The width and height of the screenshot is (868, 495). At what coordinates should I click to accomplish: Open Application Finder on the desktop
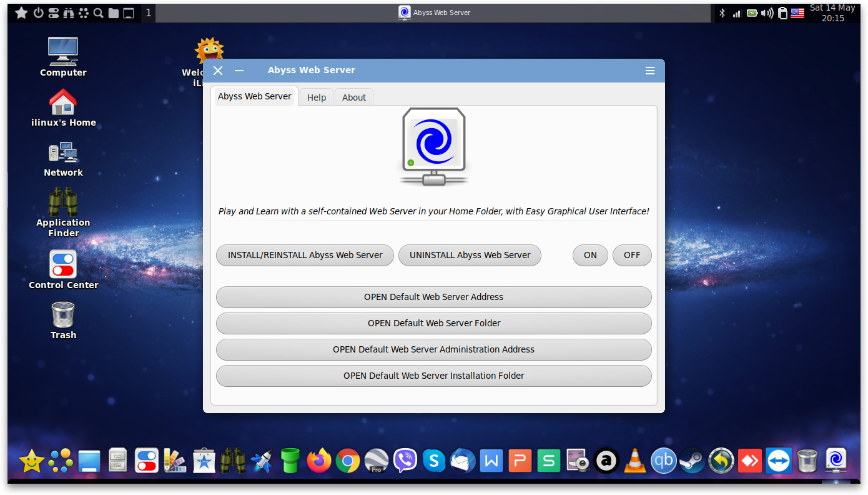tap(63, 212)
